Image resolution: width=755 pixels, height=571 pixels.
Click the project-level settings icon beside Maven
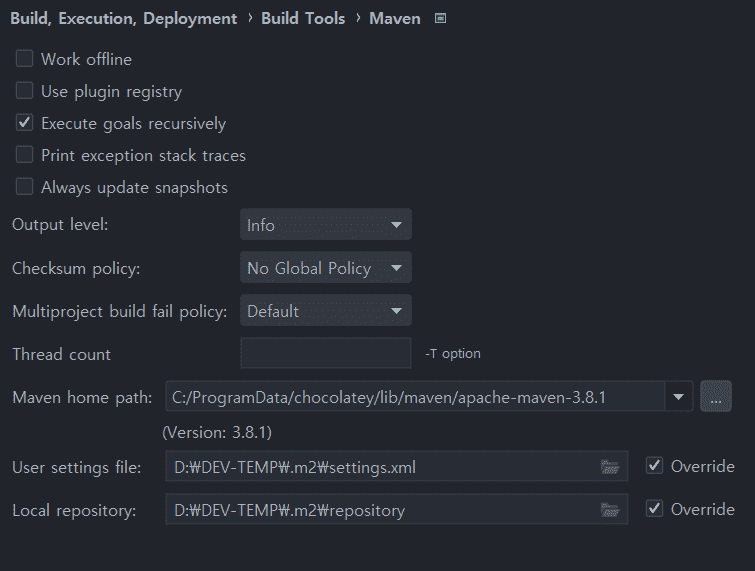(x=440, y=18)
